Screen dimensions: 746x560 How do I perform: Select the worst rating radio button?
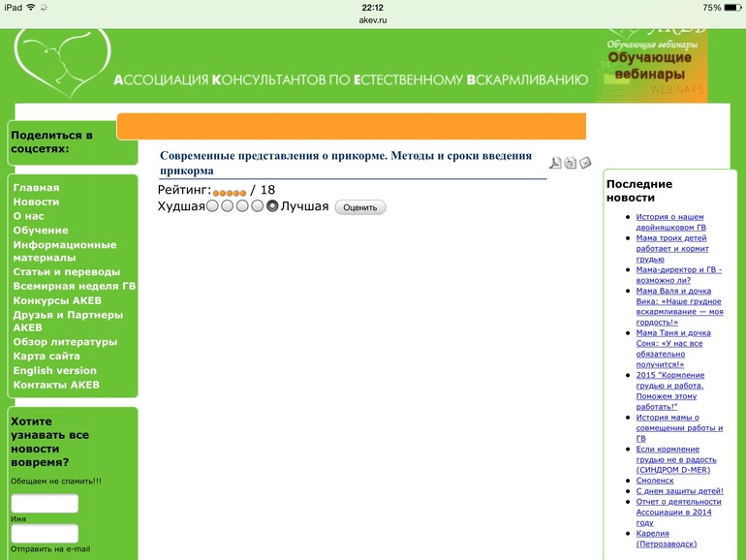click(213, 206)
